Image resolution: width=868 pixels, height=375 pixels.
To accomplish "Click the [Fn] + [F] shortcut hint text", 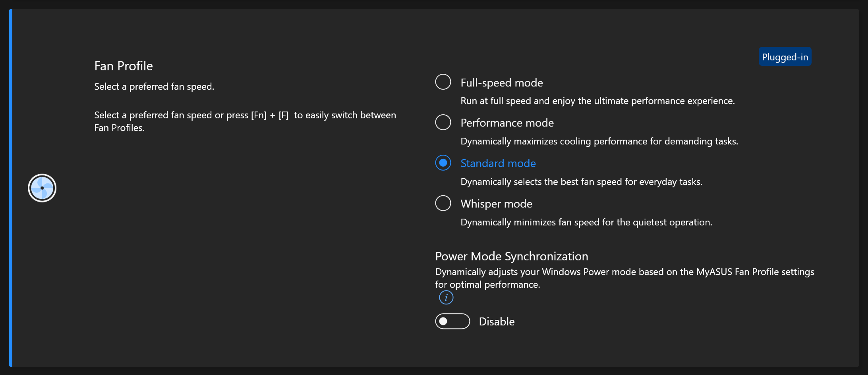I will point(245,121).
